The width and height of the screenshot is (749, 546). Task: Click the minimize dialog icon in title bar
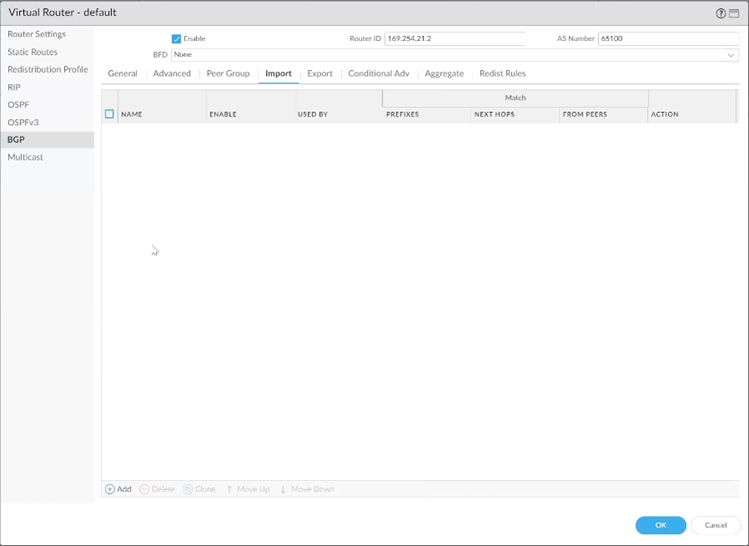(733, 13)
